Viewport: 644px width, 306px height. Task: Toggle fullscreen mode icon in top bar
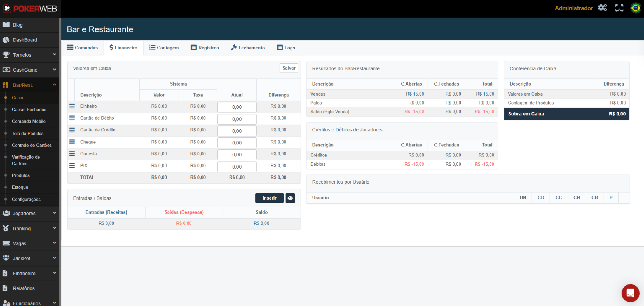pyautogui.click(x=619, y=8)
